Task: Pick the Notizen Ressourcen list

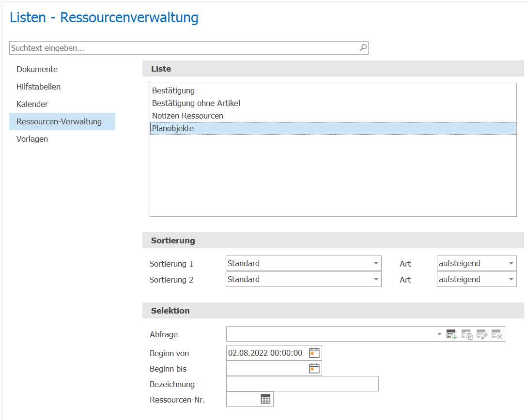Action: [333, 116]
